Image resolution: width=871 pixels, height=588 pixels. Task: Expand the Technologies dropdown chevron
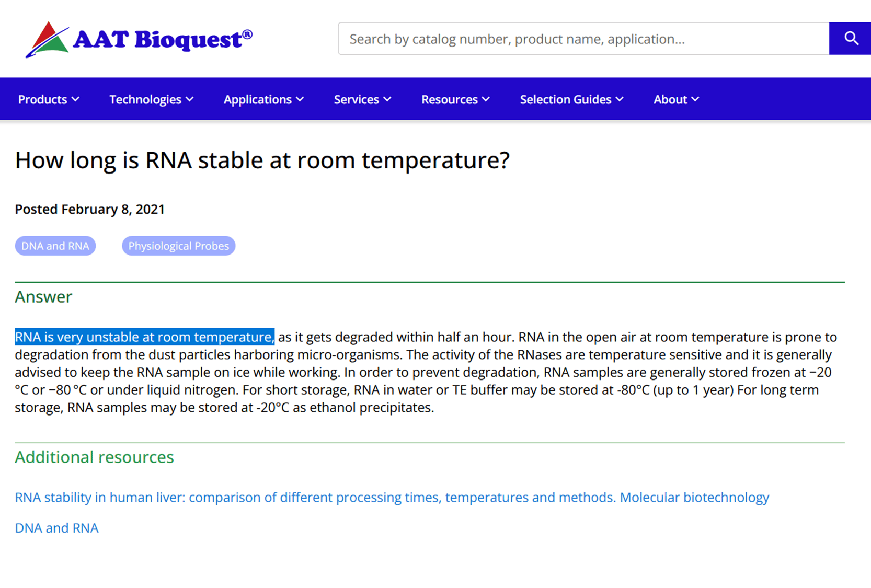pyautogui.click(x=190, y=99)
